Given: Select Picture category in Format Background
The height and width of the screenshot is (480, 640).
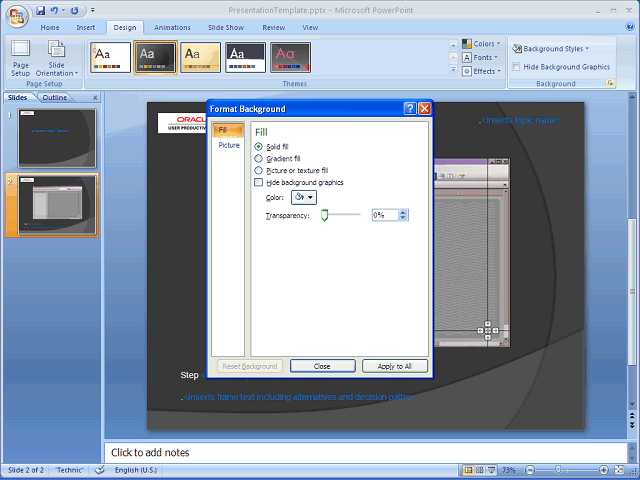Looking at the screenshot, I should pyautogui.click(x=229, y=145).
